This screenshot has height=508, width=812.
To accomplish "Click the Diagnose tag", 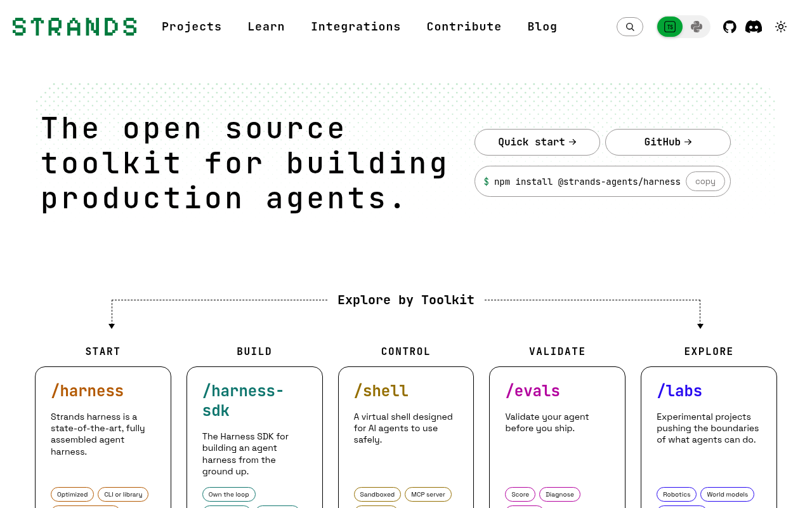I will pos(560,495).
